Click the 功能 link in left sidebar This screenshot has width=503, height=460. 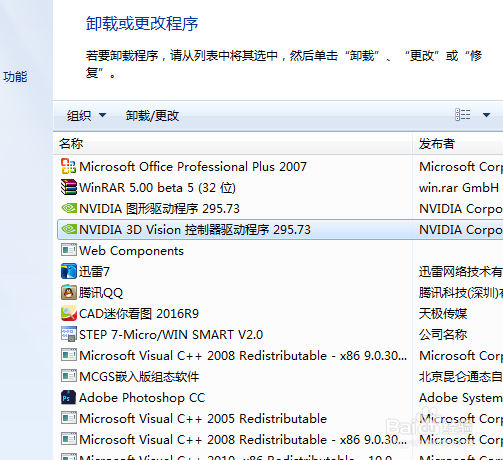[15, 77]
